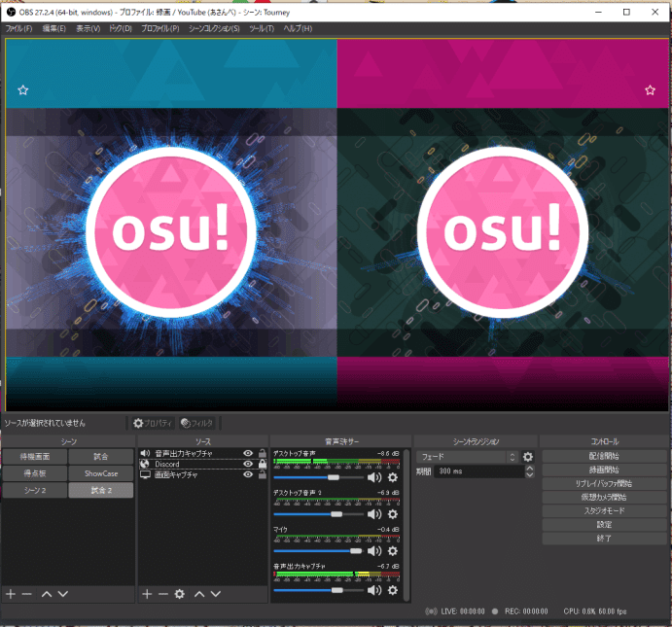Open フィルタ button above sources
The height and width of the screenshot is (627, 672).
click(x=197, y=423)
